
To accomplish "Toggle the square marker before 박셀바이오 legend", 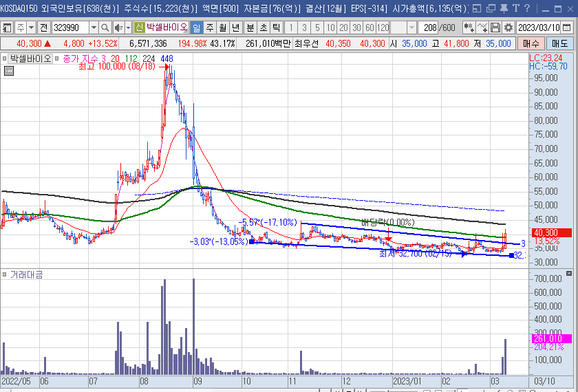I will (4, 58).
